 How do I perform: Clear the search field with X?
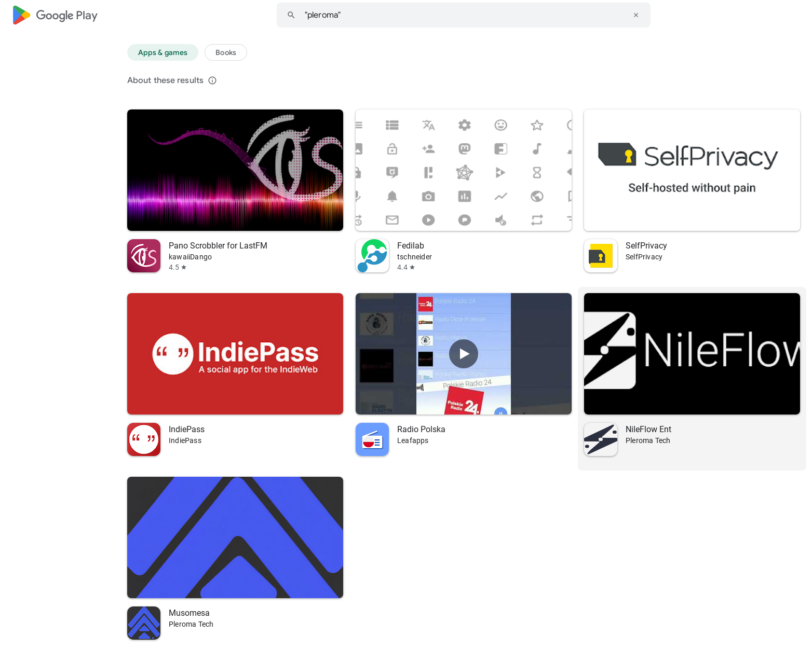[636, 15]
